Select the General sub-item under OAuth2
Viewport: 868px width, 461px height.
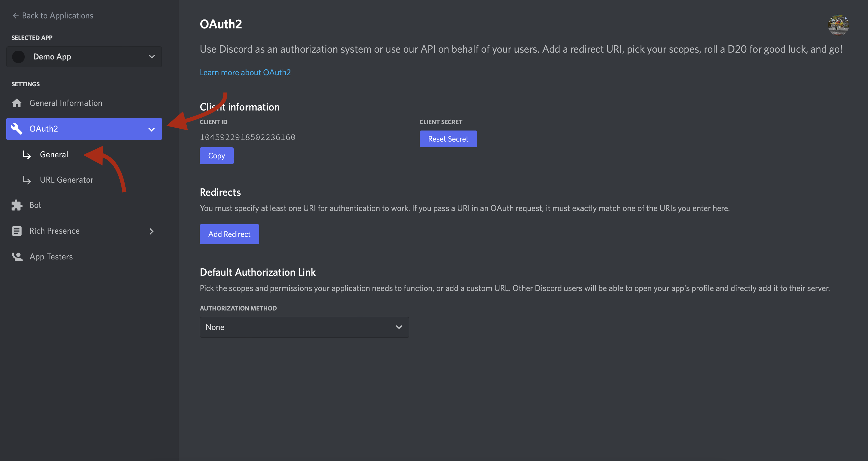point(54,154)
